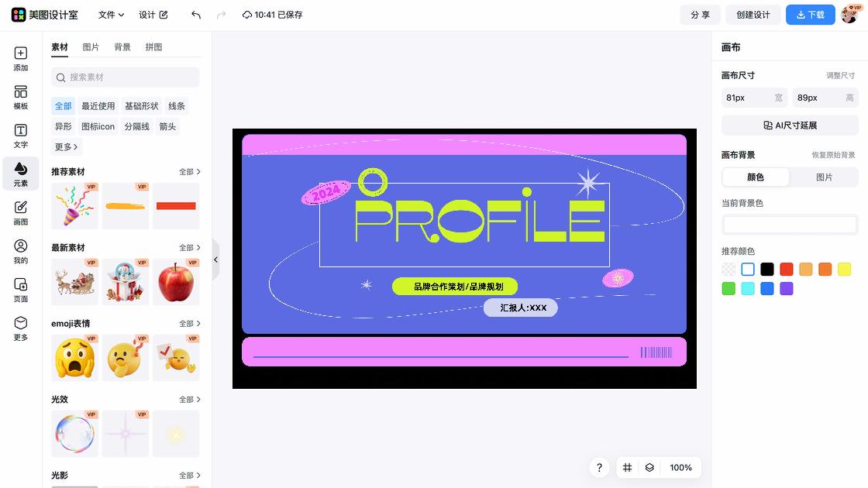Viewport: 868px width, 488px height.
Task: Select the 图片 canvas background tab
Action: tap(824, 177)
